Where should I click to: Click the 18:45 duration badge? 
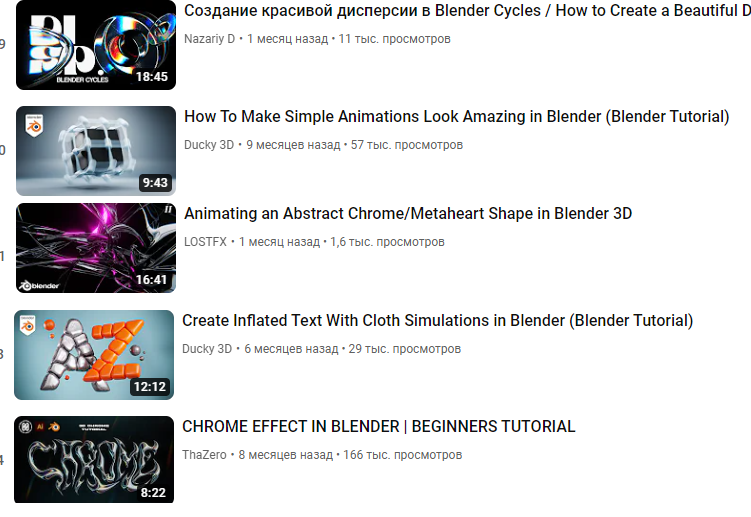(152, 77)
